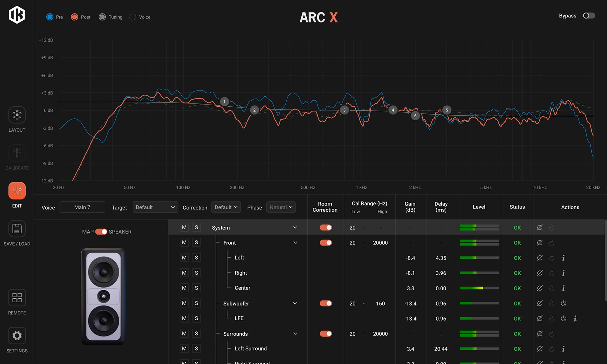This screenshot has width=607, height=364.
Task: Open the Layout panel icon
Action: 17,115
